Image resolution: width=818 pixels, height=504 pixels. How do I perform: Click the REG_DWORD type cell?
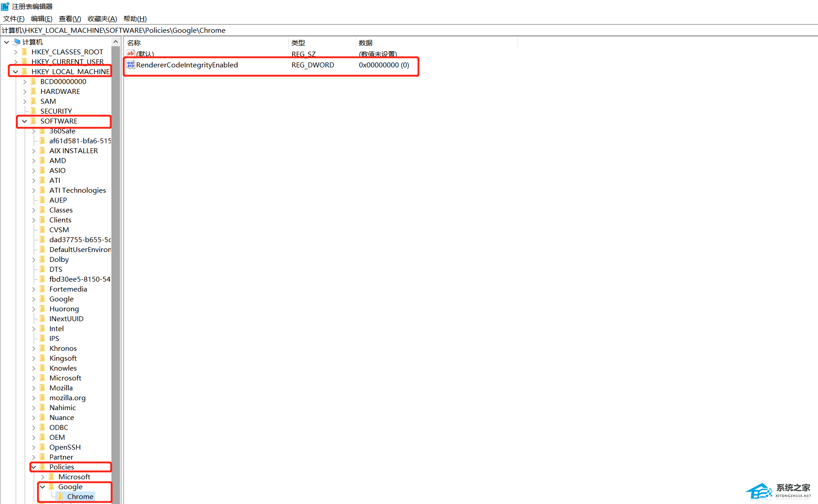(x=313, y=65)
